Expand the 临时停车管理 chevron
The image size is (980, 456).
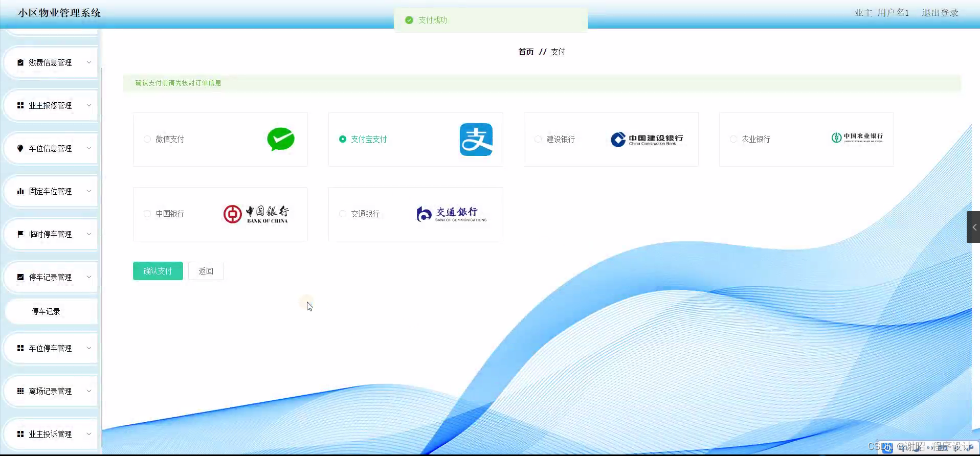point(89,234)
